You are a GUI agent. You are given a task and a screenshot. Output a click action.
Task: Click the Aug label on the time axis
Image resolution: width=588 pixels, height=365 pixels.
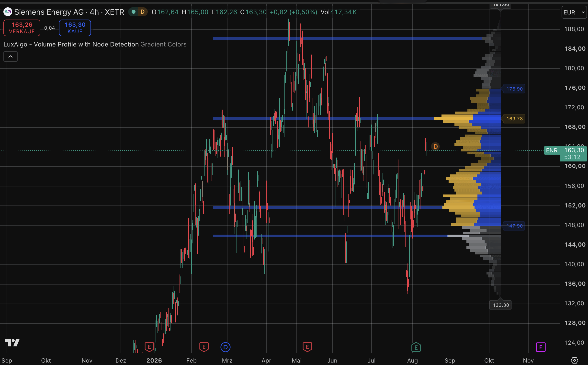click(413, 360)
